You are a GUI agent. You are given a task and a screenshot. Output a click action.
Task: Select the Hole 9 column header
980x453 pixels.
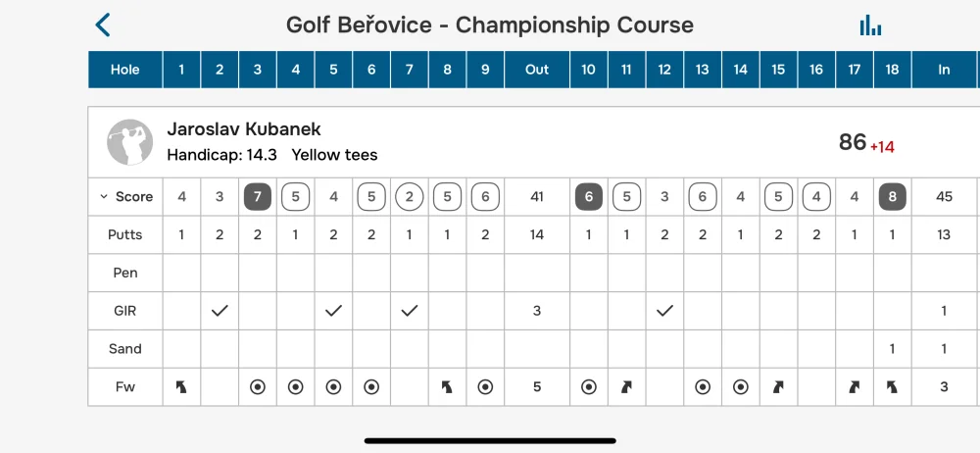coord(485,70)
